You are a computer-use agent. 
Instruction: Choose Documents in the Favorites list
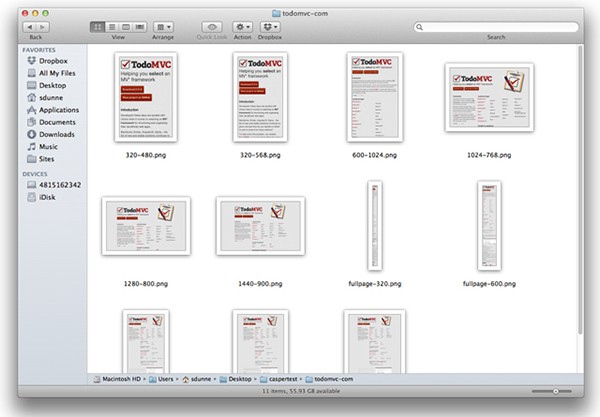(x=57, y=122)
